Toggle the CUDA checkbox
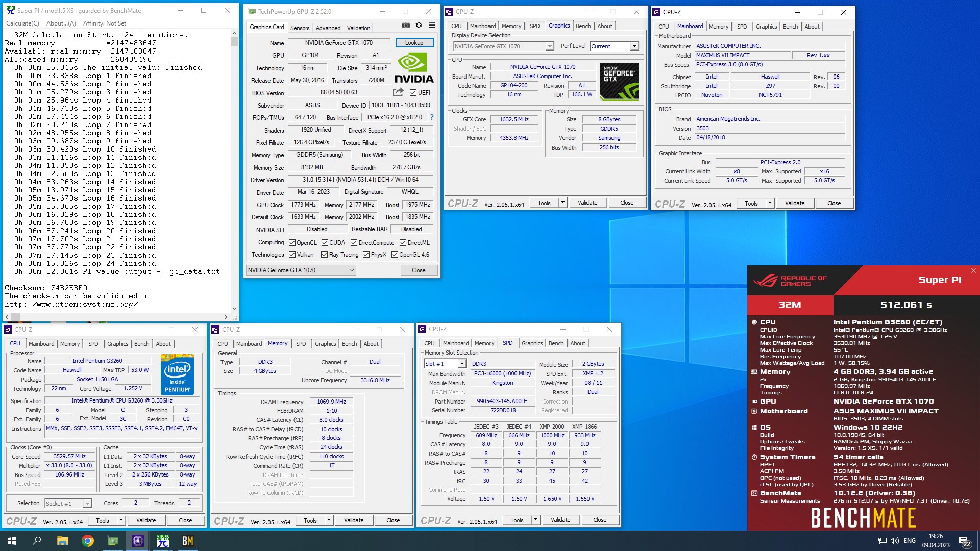980x551 pixels. (x=325, y=243)
